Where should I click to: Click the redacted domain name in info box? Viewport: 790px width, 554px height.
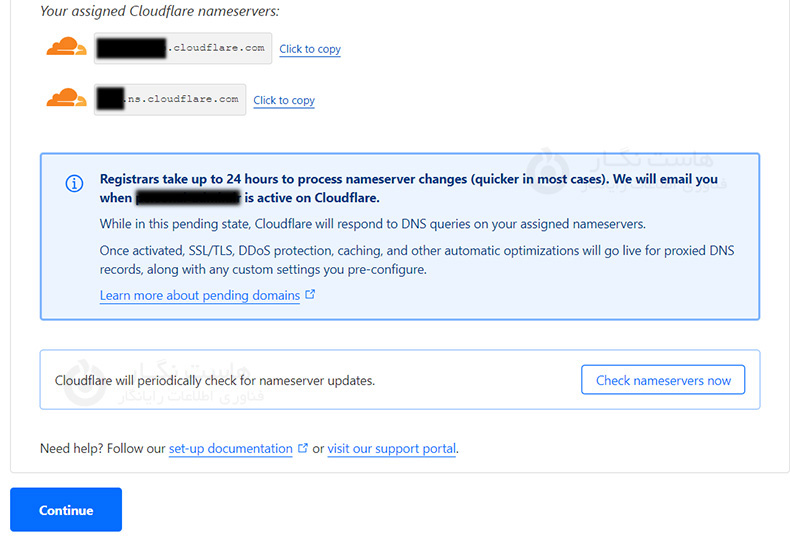pos(188,198)
